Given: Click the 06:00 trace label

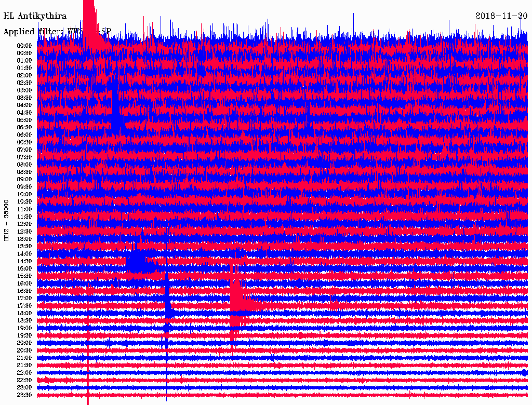Looking at the screenshot, I should point(24,134).
